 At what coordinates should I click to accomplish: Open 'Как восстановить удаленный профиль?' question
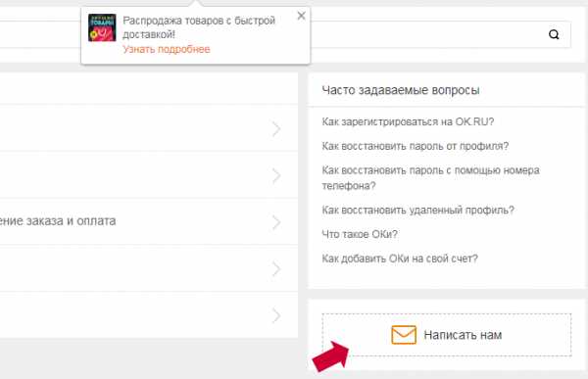pos(417,210)
